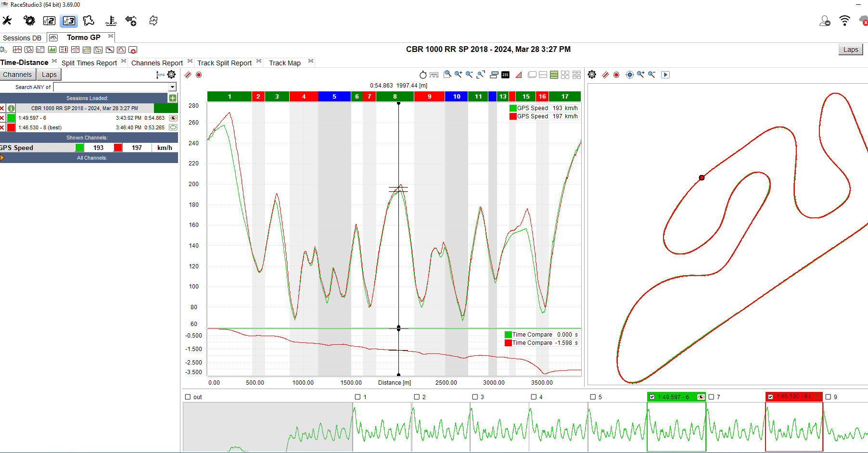This screenshot has height=453, width=868.
Task: Tick the out lap checkbox
Action: 188,397
